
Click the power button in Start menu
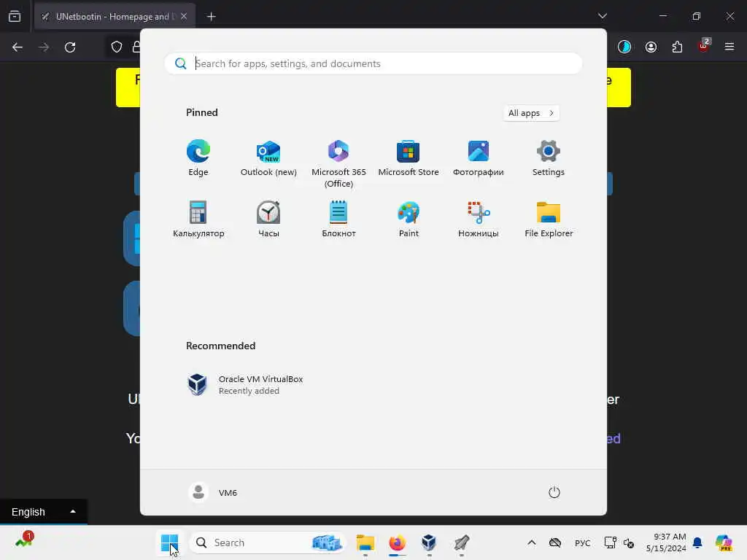click(554, 492)
